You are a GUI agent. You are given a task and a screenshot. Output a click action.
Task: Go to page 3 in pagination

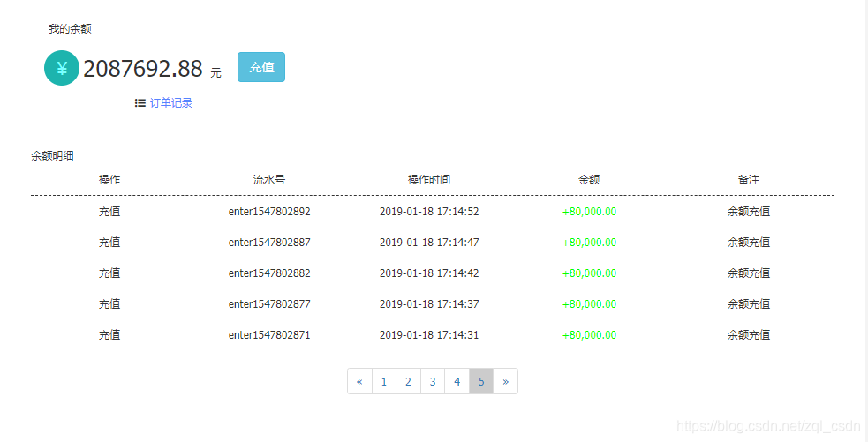coord(433,381)
